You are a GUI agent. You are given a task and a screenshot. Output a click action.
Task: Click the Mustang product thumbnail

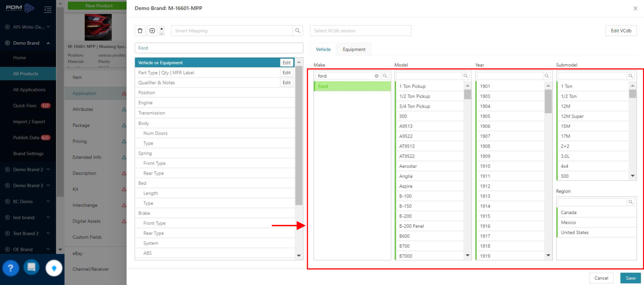(98, 27)
